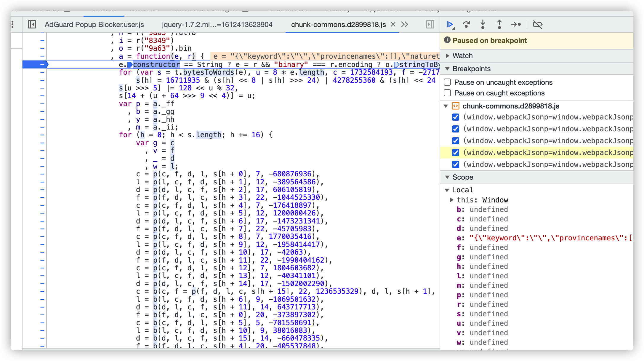Click the r("8349") code line
This screenshot has width=644, height=361.
[142, 40]
